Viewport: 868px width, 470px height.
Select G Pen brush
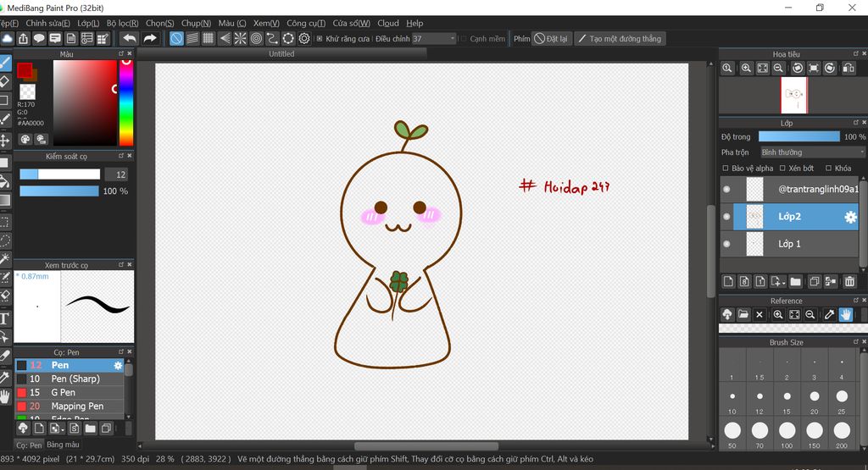(70, 393)
